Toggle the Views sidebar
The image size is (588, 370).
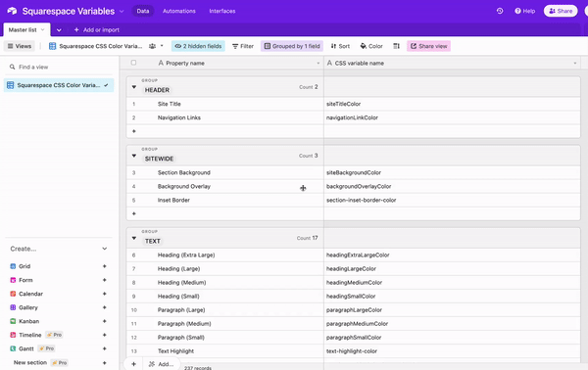20,46
